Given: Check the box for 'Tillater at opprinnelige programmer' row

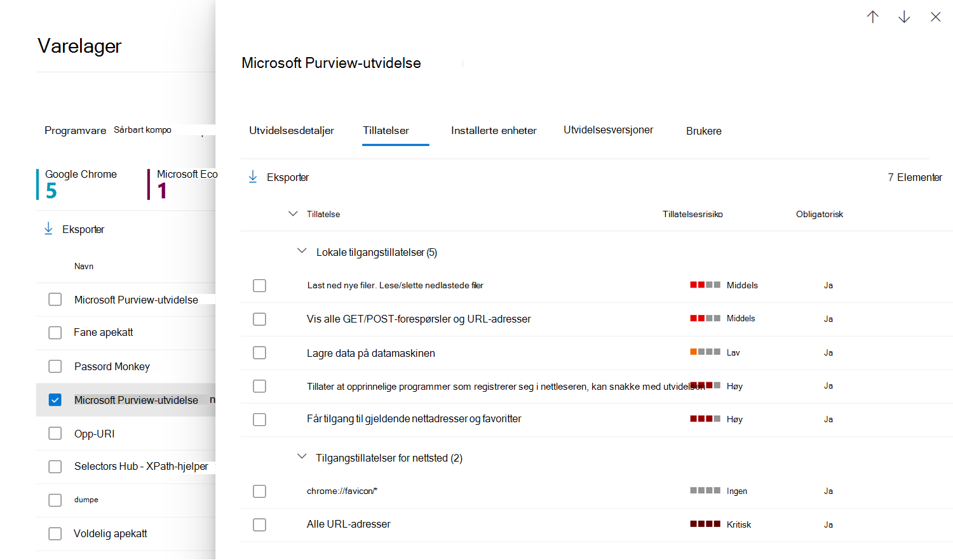Looking at the screenshot, I should coord(259,386).
